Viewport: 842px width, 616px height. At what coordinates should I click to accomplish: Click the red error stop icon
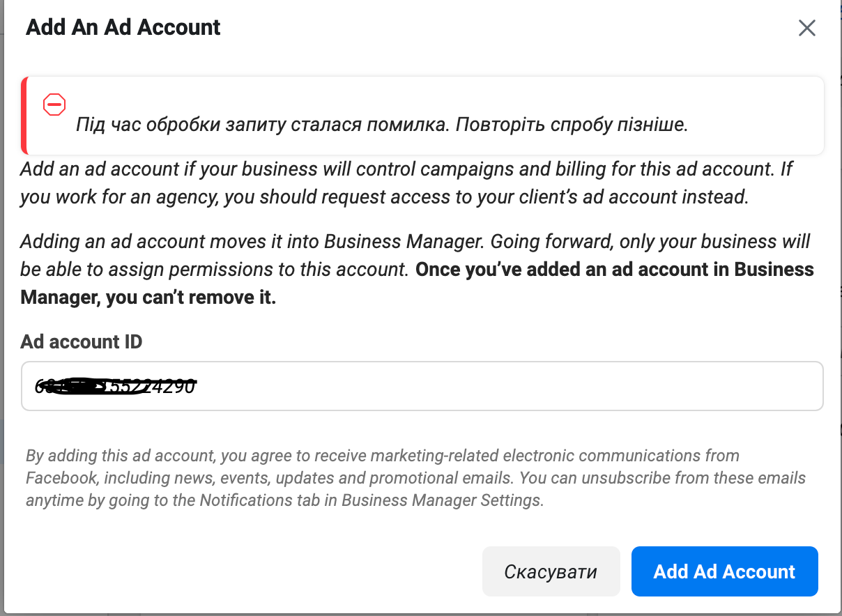point(54,105)
